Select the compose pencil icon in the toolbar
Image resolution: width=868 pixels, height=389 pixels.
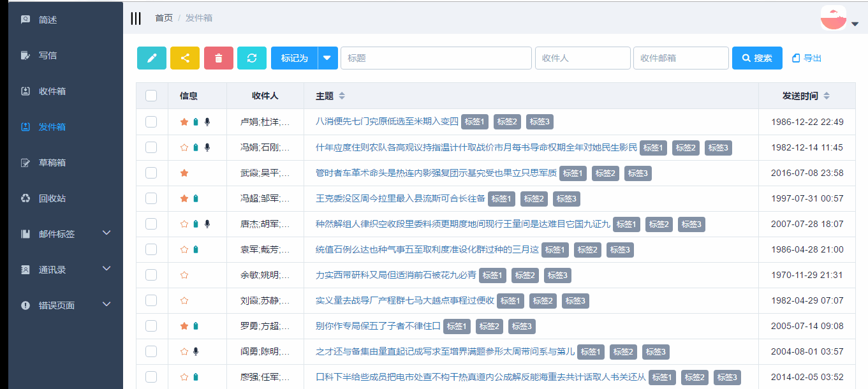(151, 58)
